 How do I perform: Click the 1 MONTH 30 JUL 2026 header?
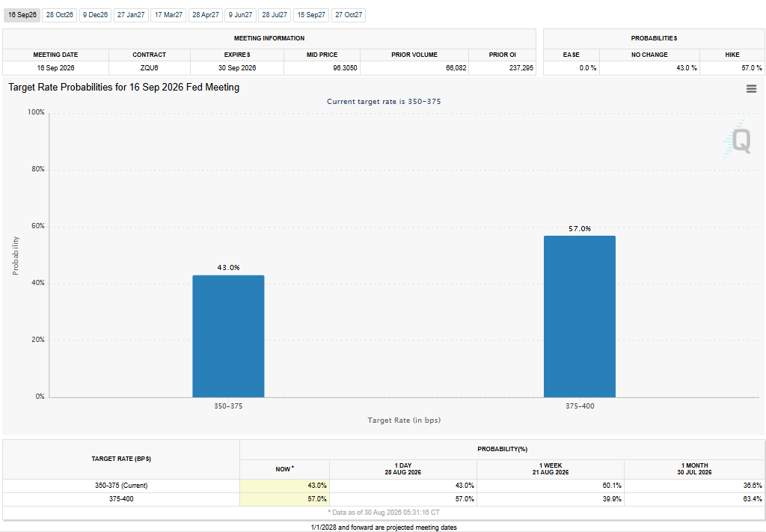694,469
